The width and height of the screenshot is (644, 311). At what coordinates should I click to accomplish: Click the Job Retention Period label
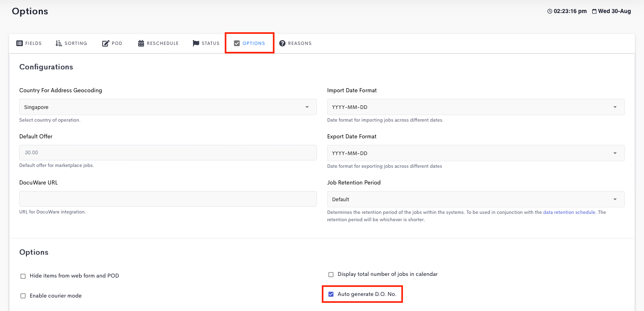click(x=354, y=182)
